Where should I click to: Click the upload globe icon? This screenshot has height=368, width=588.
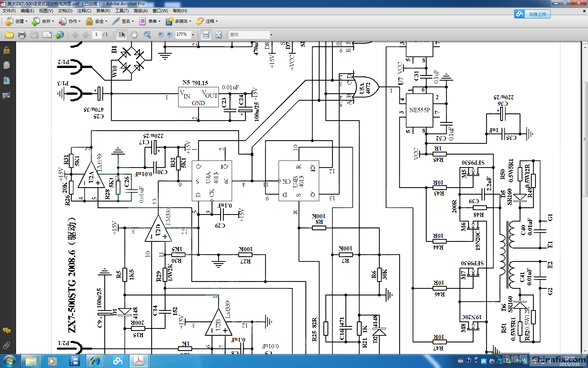point(59,35)
